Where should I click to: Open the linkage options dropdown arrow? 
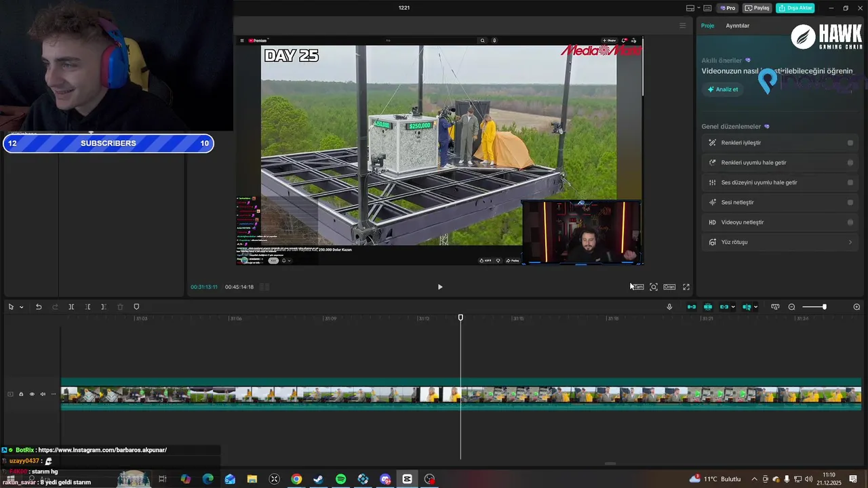tap(733, 307)
